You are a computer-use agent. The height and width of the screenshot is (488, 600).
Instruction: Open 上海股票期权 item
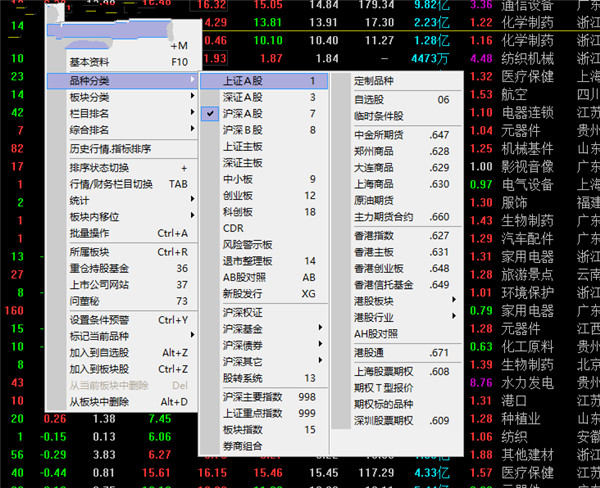pos(397,372)
